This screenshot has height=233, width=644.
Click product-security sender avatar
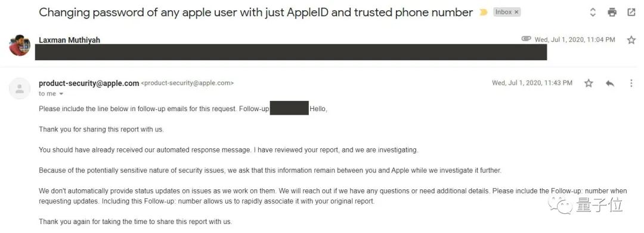click(x=19, y=88)
